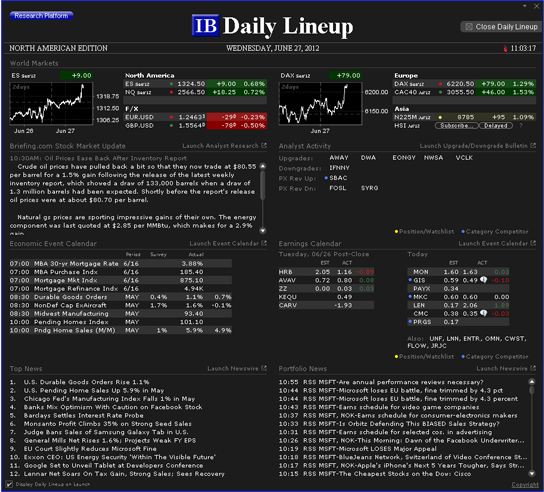Open Analyst Research launch icon
The width and height of the screenshot is (544, 492).
264,145
